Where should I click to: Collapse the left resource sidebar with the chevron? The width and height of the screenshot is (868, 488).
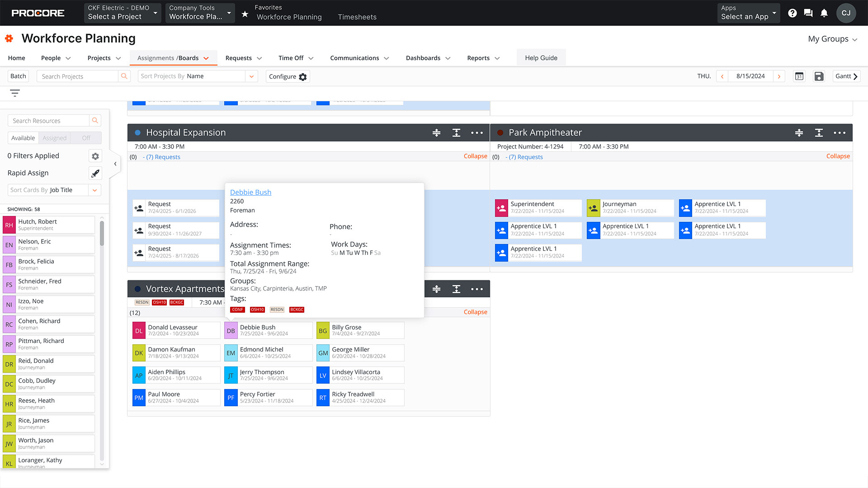point(115,164)
